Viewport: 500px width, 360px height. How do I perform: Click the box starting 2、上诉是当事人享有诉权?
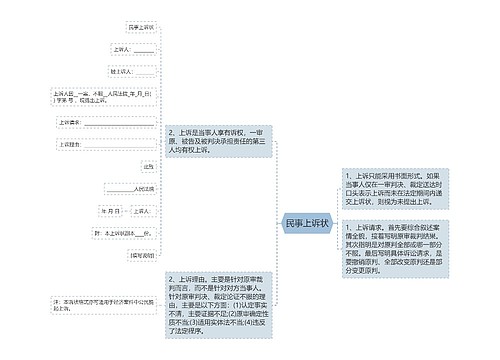pyautogui.click(x=219, y=141)
